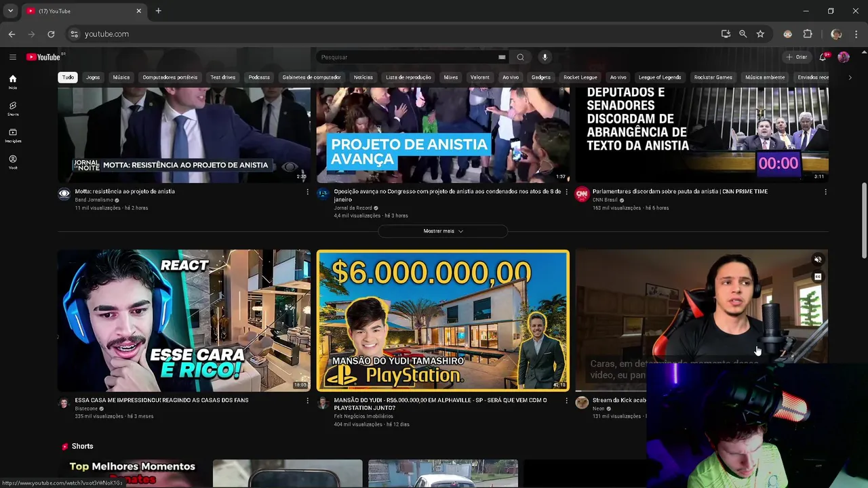868x488 pixels.
Task: Select the Rockstar Games chip
Action: coord(713,77)
